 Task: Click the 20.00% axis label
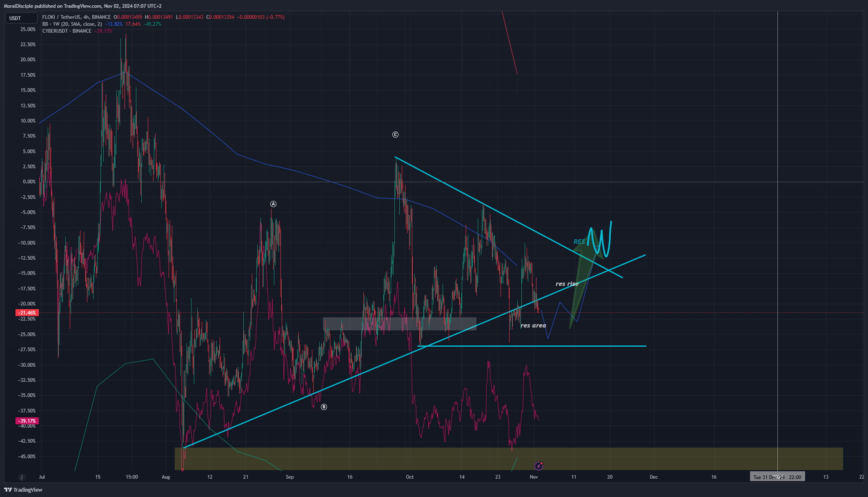[x=28, y=60]
